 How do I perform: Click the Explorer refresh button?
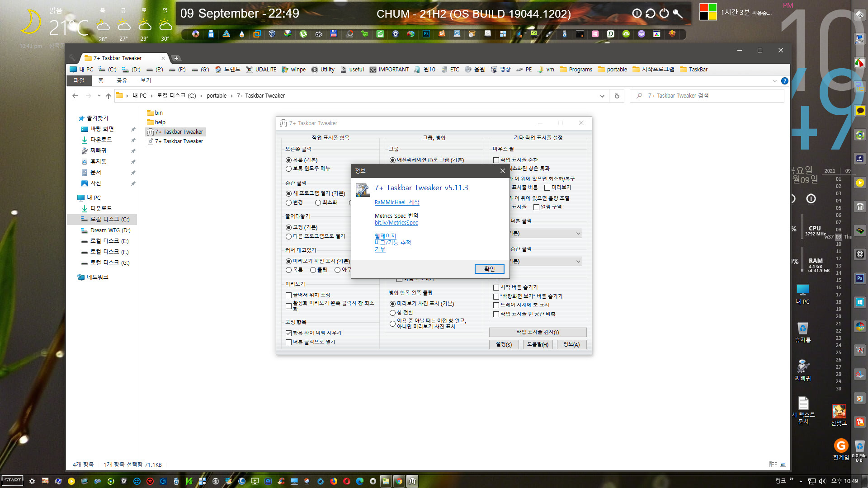(x=617, y=96)
